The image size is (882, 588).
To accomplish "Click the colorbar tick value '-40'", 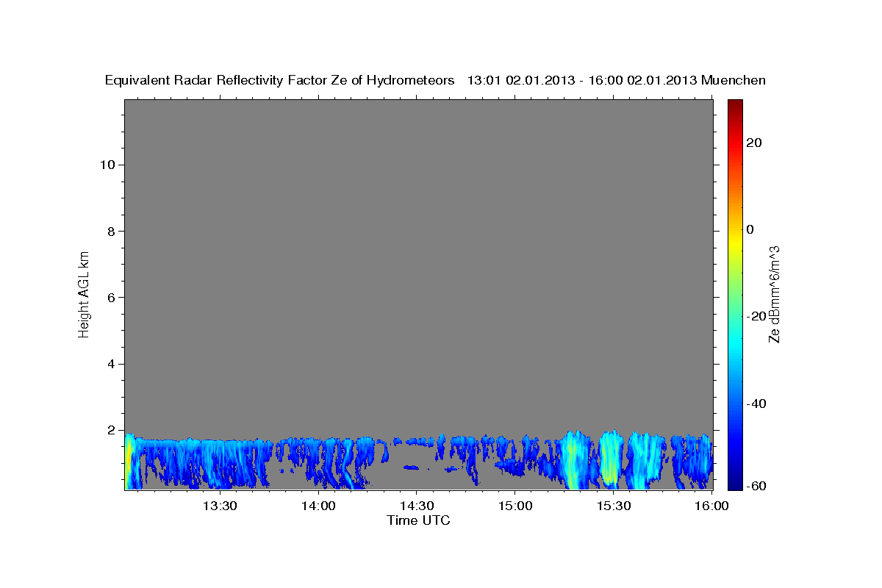I will (x=756, y=404).
